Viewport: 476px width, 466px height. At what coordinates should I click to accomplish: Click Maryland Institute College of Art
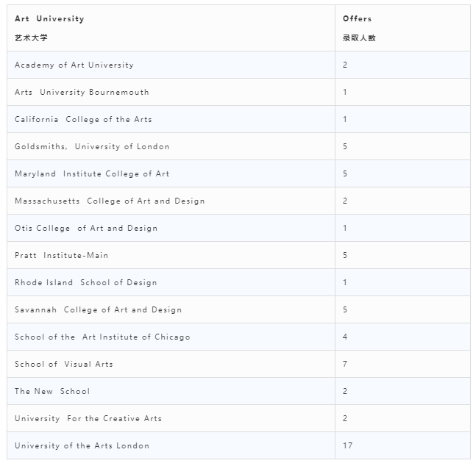point(92,174)
